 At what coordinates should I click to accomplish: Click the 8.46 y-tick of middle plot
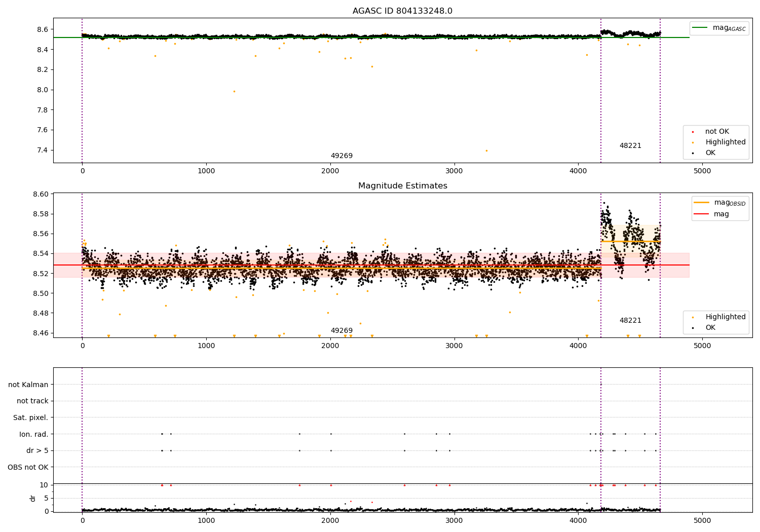[41, 333]
